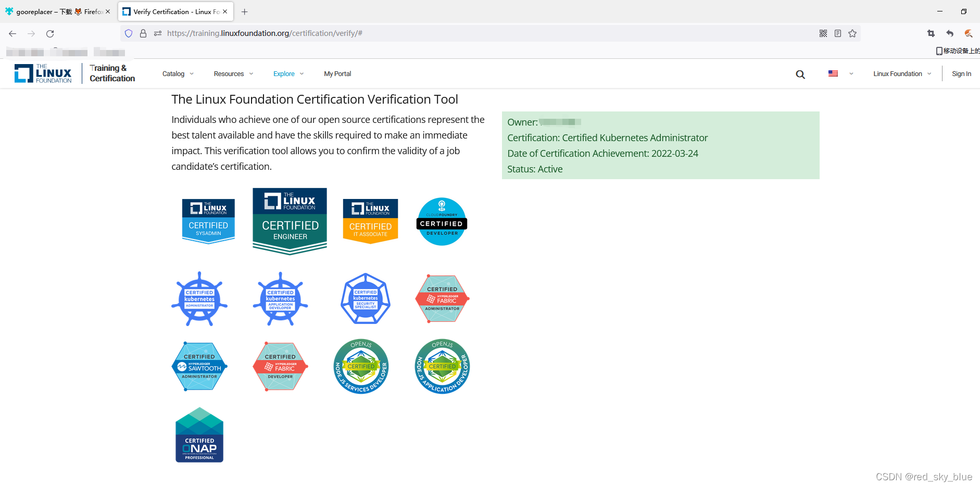980x487 pixels.
Task: Open a new browser tab
Action: tap(245, 11)
